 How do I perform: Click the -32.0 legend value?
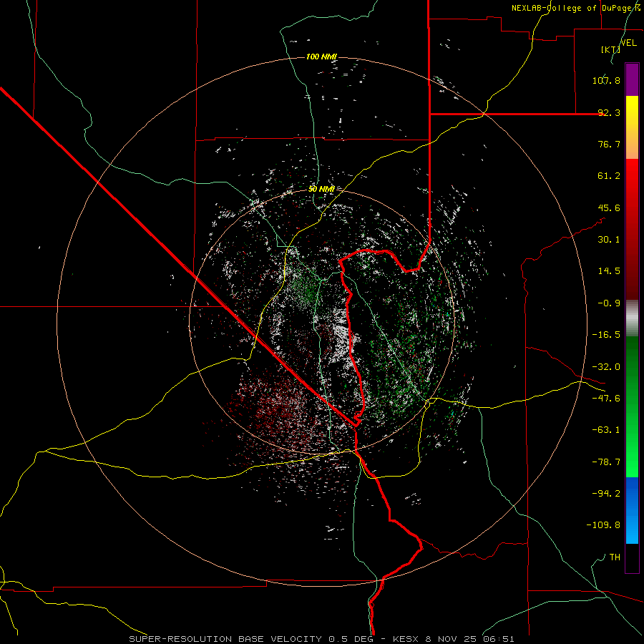point(606,367)
